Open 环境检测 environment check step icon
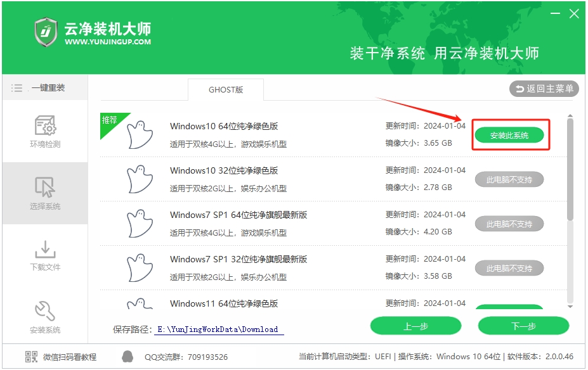The width and height of the screenshot is (588, 370). pos(46,125)
